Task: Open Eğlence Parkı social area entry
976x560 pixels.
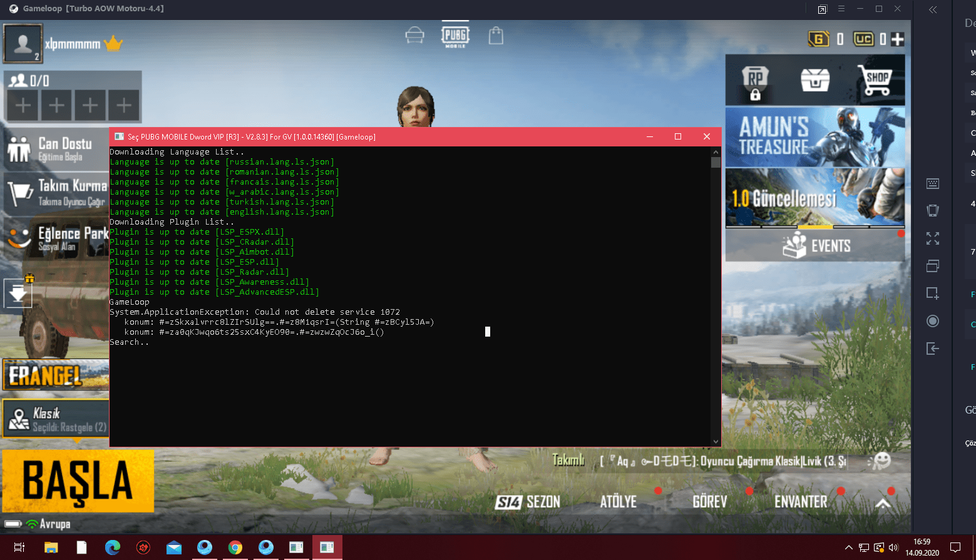Action: pos(56,237)
